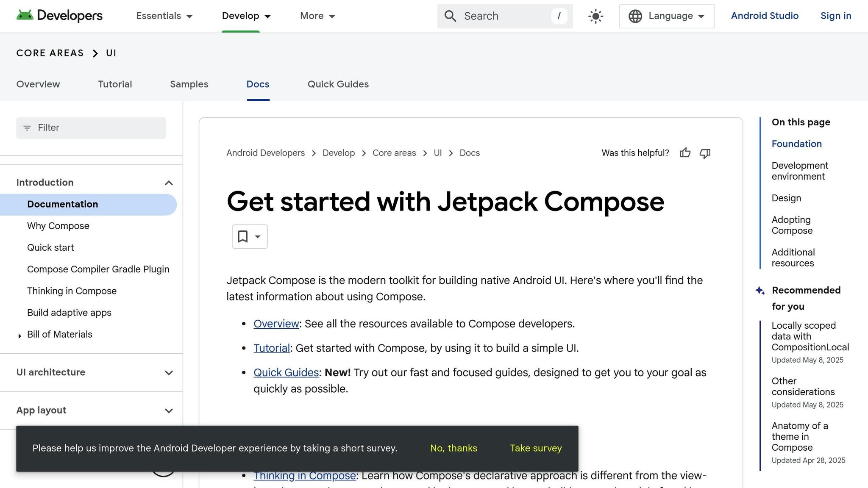
Task: Focus the Search input field
Action: click(x=505, y=16)
